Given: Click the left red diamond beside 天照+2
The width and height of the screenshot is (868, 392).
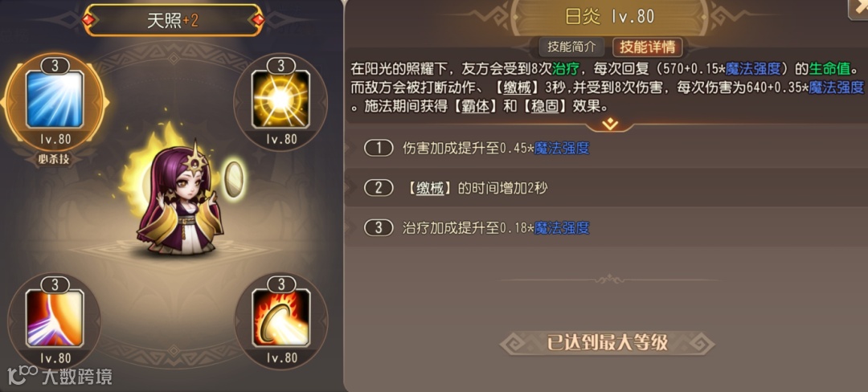Looking at the screenshot, I should tap(89, 20).
